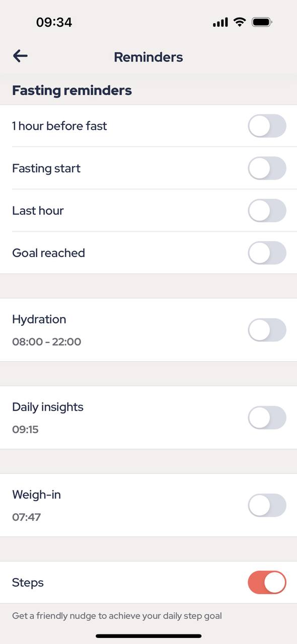Enable the 1 hour before fast reminder

coord(267,126)
